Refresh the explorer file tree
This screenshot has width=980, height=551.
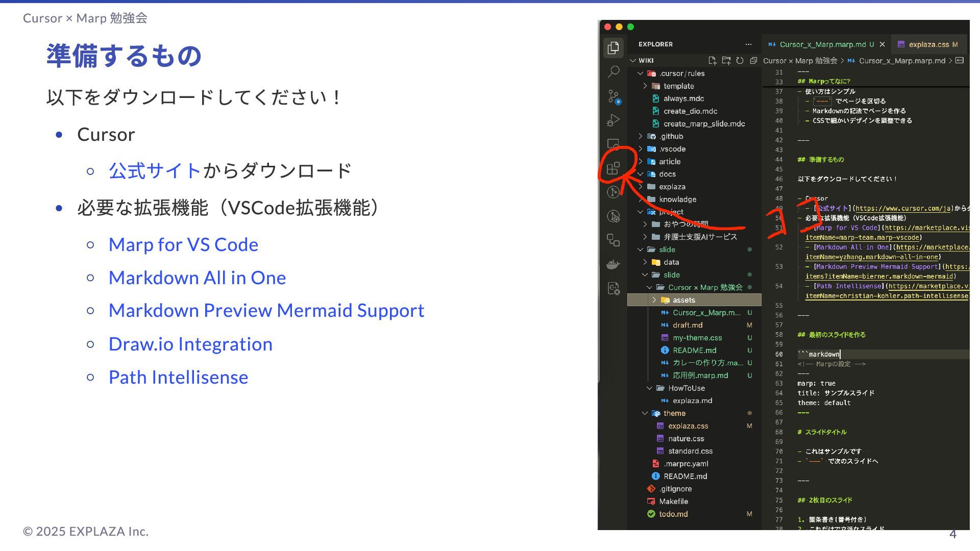pyautogui.click(x=740, y=61)
